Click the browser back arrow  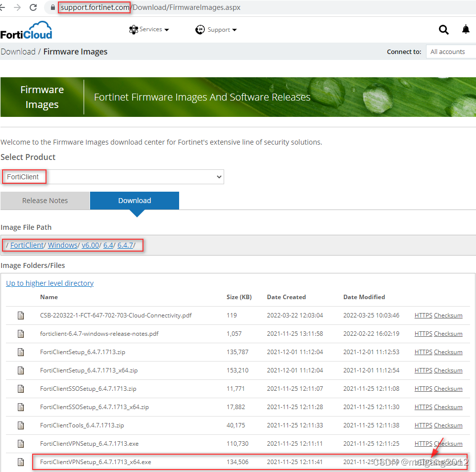pyautogui.click(x=2, y=7)
